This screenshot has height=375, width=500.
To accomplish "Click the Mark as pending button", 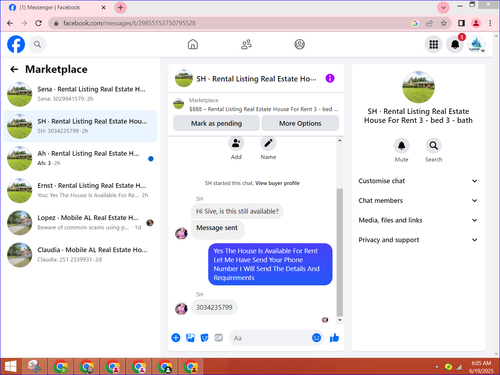I will 216,123.
